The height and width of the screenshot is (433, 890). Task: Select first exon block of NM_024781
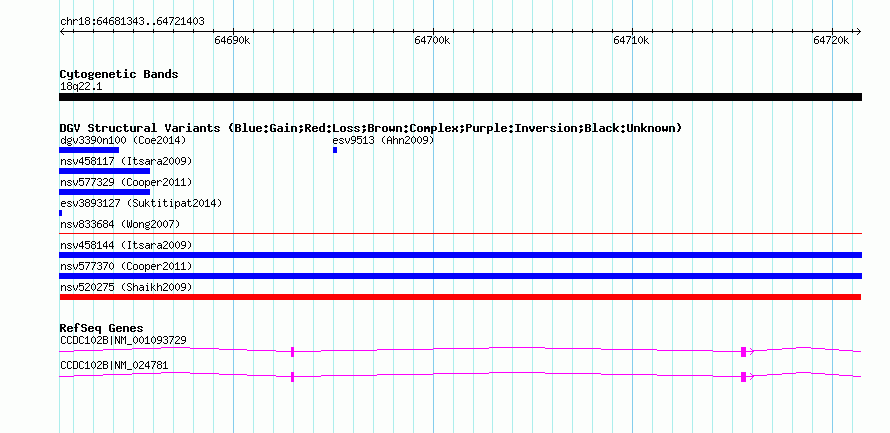tap(292, 376)
